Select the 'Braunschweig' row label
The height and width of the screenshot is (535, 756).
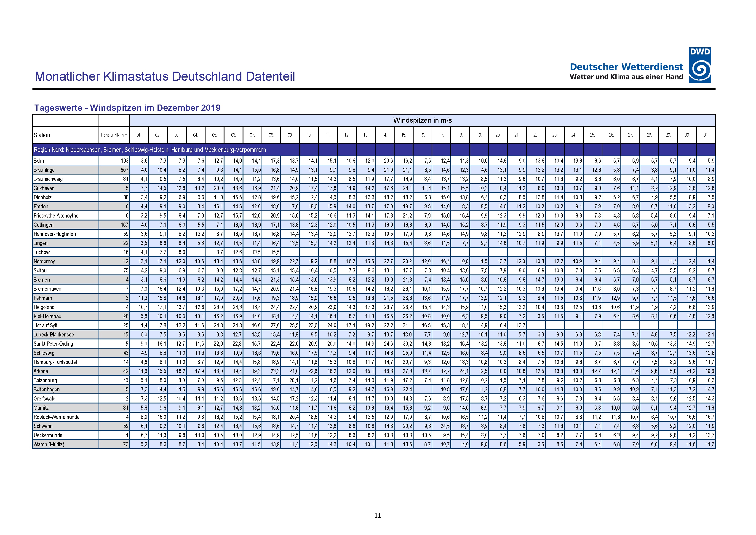[48, 179]
